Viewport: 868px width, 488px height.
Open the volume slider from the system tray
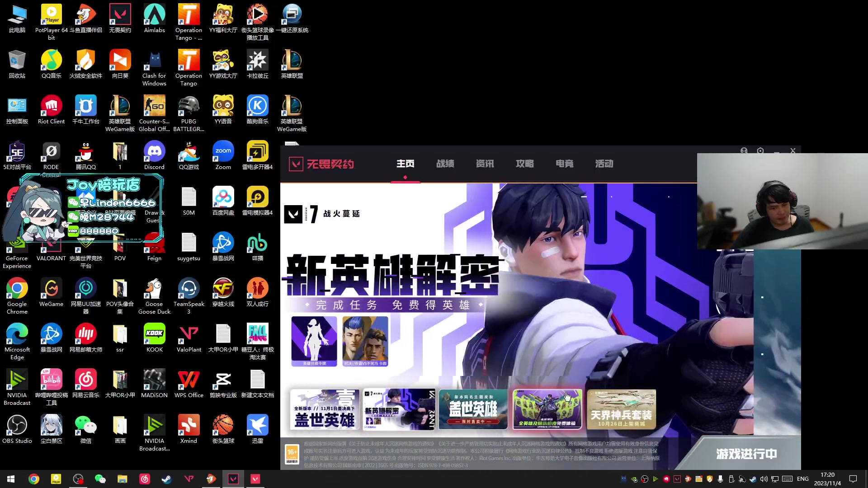coord(764,479)
